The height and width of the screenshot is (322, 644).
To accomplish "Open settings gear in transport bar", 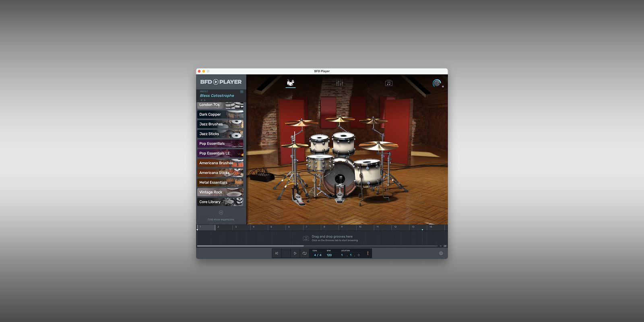I will (441, 253).
